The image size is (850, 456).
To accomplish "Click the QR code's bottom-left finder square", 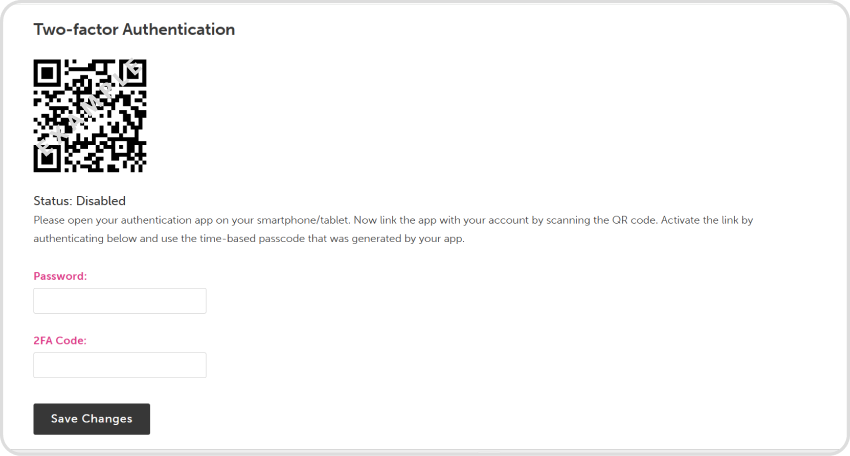I will point(47,159).
